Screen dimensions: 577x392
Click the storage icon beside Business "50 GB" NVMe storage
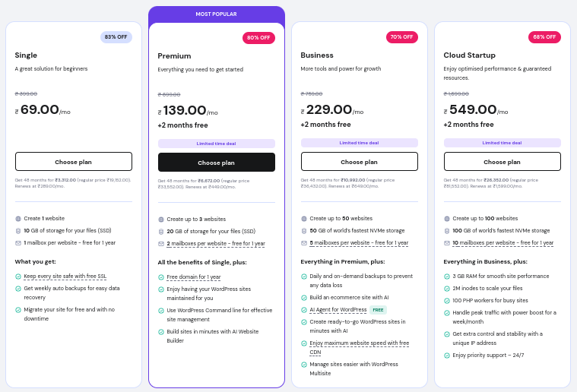click(304, 230)
